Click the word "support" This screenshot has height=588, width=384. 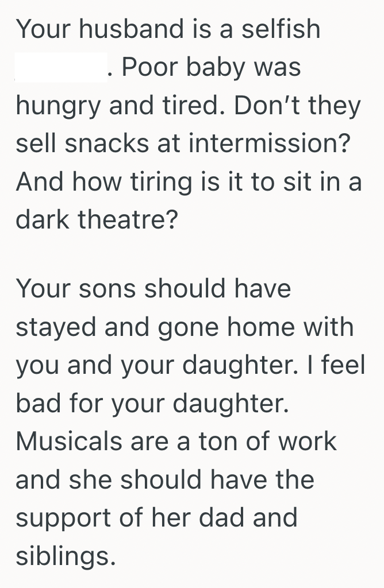(x=63, y=518)
